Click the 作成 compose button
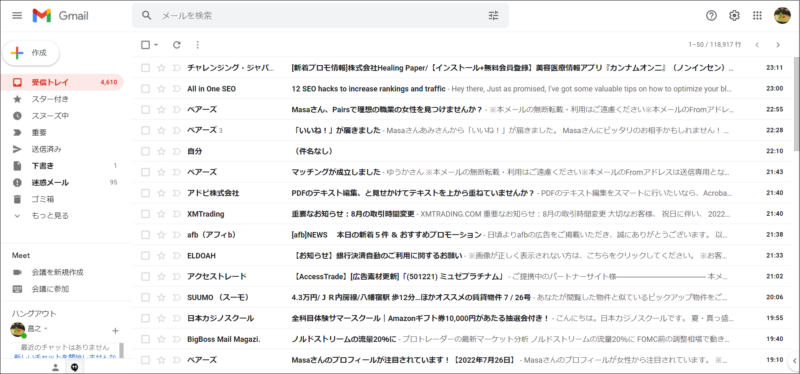Viewport: 800px width, 374px height. click(31, 53)
